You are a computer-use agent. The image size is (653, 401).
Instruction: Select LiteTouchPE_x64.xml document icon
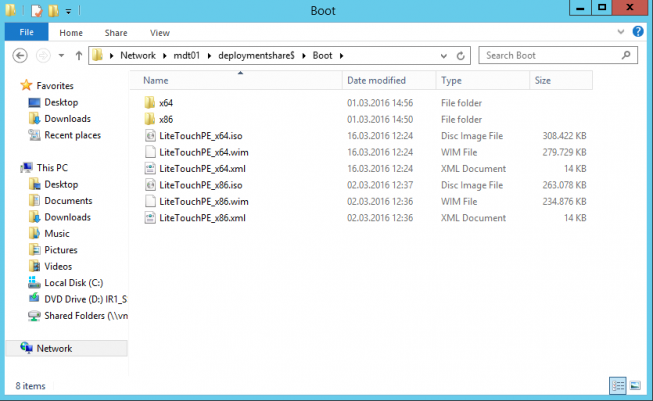pyautogui.click(x=150, y=168)
